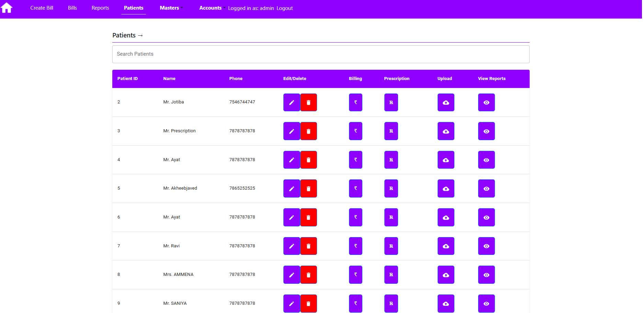
Task: Click the Logout link
Action: click(285, 8)
